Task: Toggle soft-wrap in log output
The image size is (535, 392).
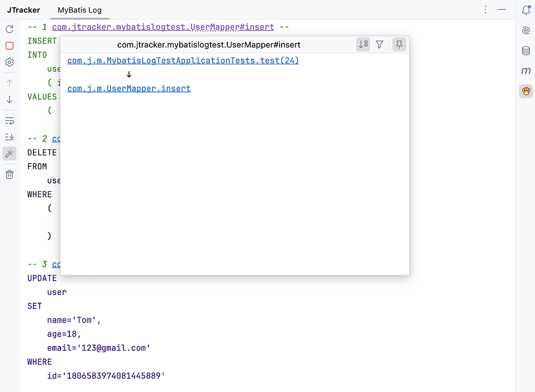Action: tap(9, 121)
